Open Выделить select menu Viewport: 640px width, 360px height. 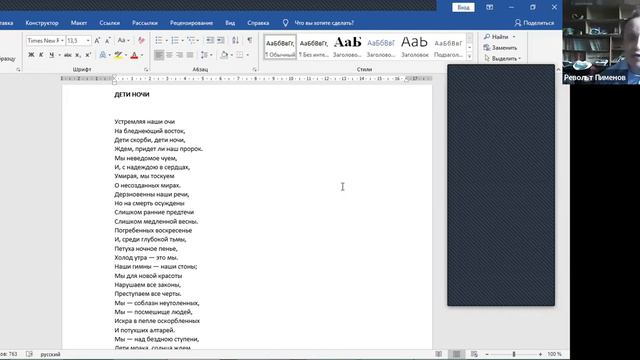[502, 58]
